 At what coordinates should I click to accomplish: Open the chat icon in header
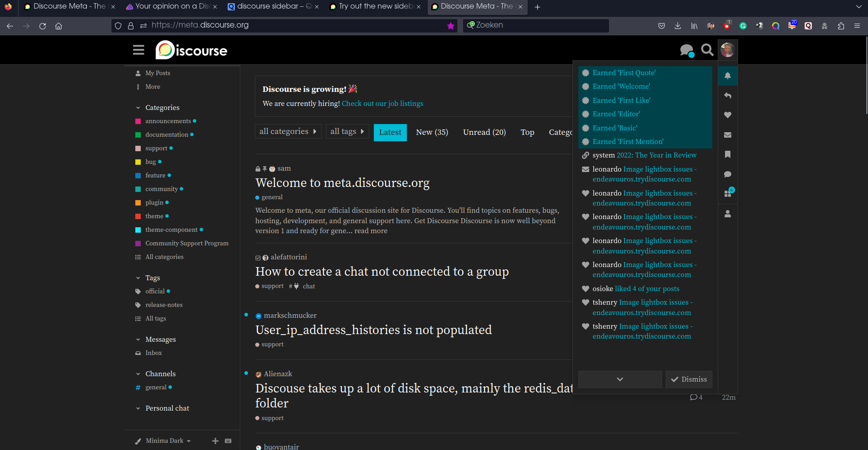click(687, 50)
